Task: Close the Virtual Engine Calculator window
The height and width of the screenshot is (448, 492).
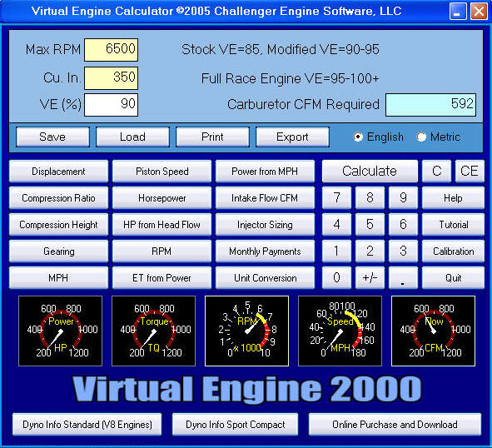Action: pyautogui.click(x=479, y=12)
